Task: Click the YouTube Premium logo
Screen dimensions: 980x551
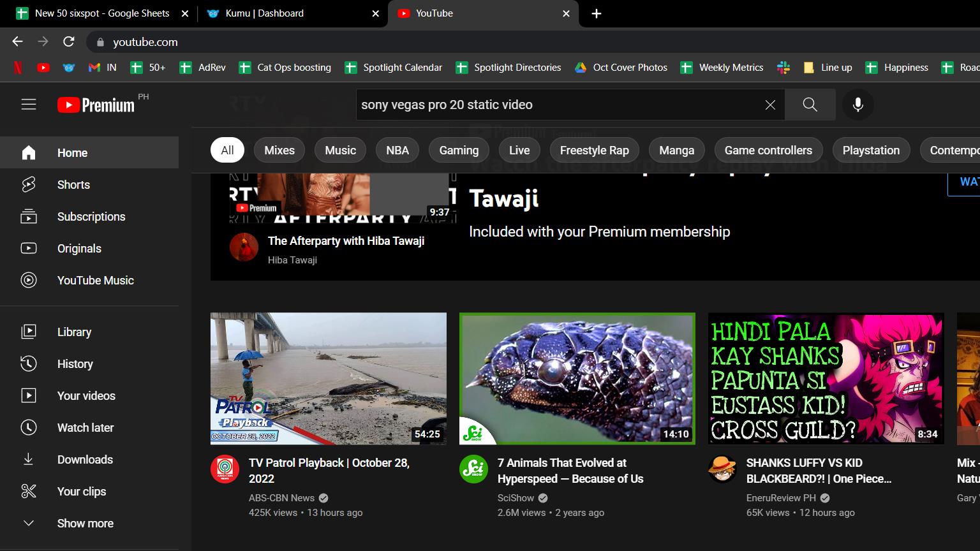Action: 96,105
